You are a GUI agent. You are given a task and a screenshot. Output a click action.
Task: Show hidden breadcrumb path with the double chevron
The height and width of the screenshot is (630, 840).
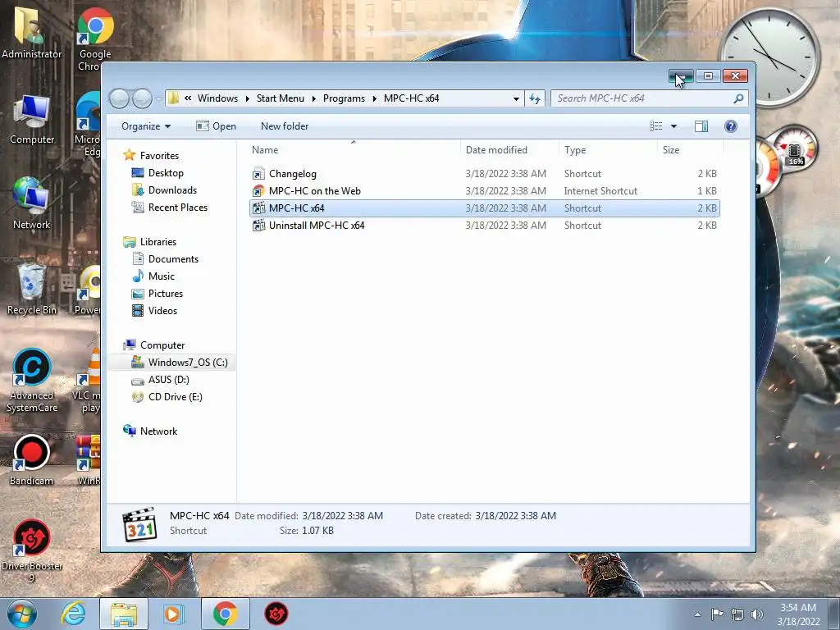click(188, 98)
